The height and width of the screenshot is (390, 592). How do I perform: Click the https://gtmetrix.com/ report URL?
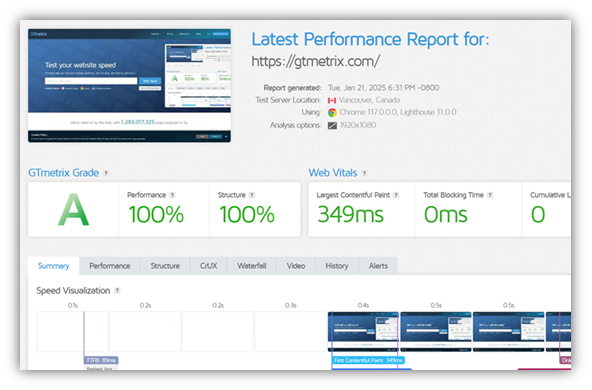(x=316, y=61)
